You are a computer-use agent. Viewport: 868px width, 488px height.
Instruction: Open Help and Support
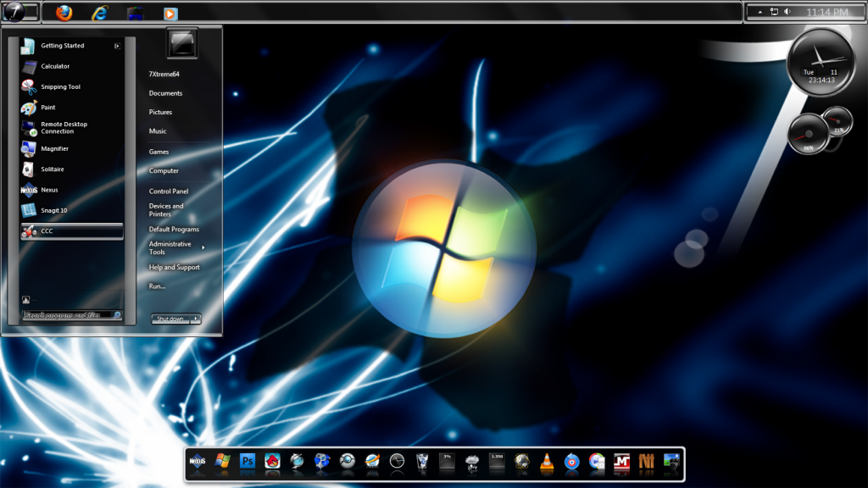click(175, 267)
